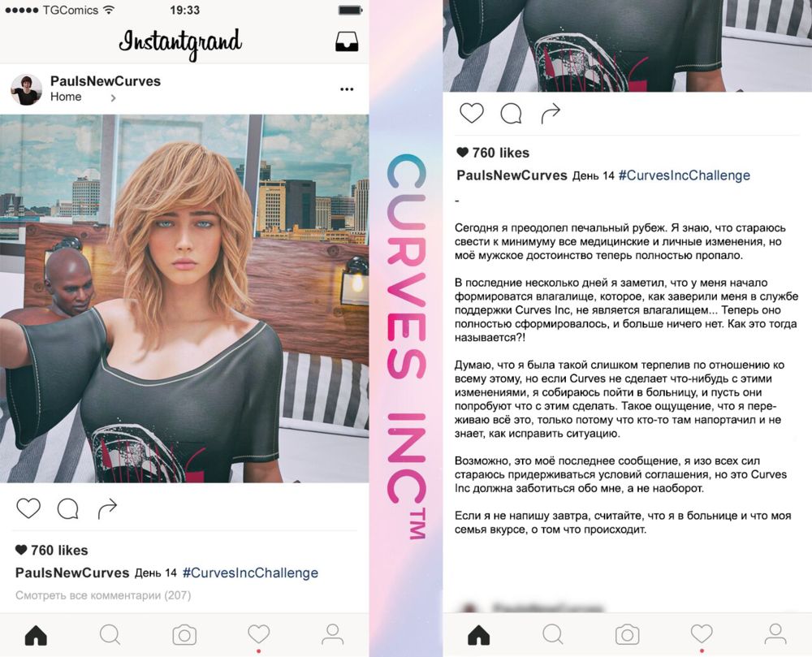Open the Search tab in the left bottom bar
812x657 pixels.
(110, 635)
